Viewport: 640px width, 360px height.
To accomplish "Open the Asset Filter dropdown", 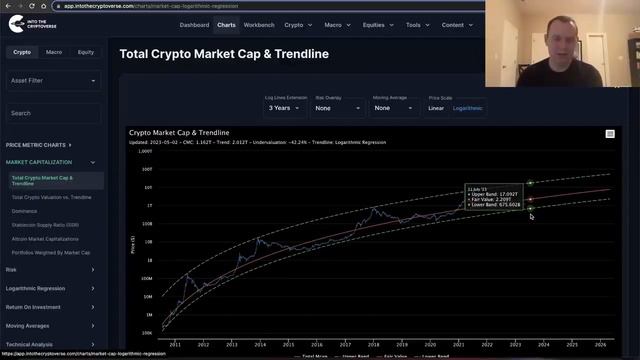I will [53, 81].
